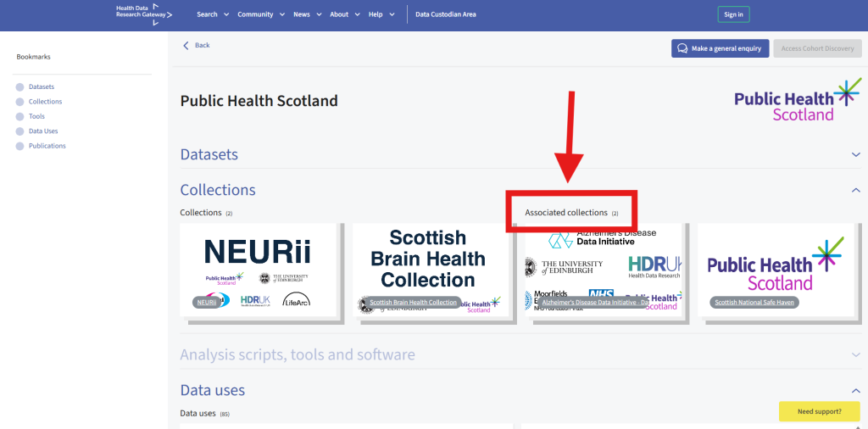Click the About menu dropdown chevron
The image size is (868, 429).
pyautogui.click(x=358, y=15)
